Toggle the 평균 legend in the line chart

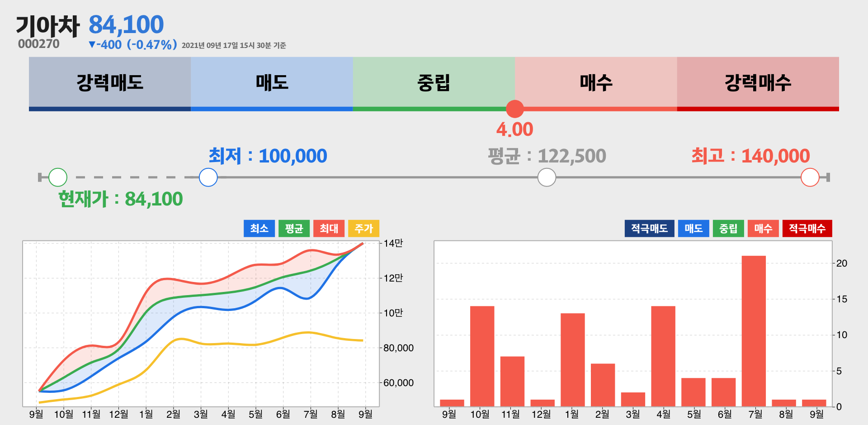pos(294,229)
